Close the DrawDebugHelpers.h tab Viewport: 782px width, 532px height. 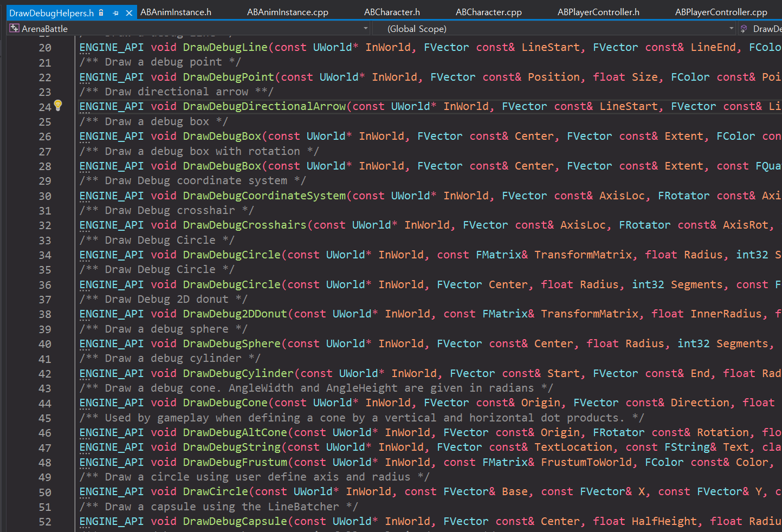pos(129,13)
